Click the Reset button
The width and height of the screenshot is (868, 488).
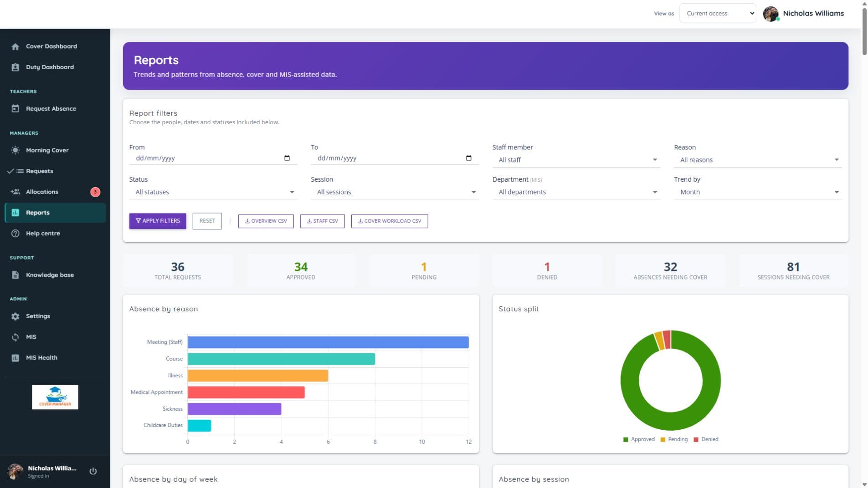[207, 221]
